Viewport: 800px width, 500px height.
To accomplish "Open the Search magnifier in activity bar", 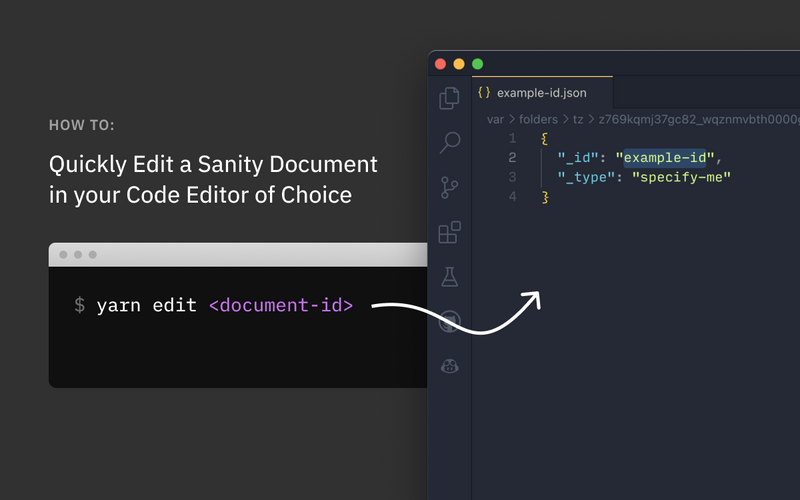I will click(x=449, y=142).
